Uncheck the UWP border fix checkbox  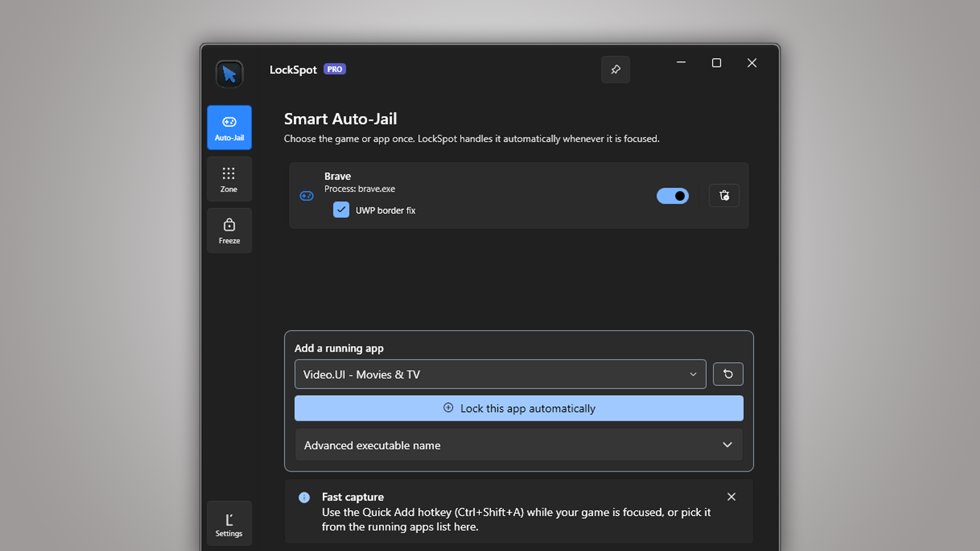click(341, 210)
